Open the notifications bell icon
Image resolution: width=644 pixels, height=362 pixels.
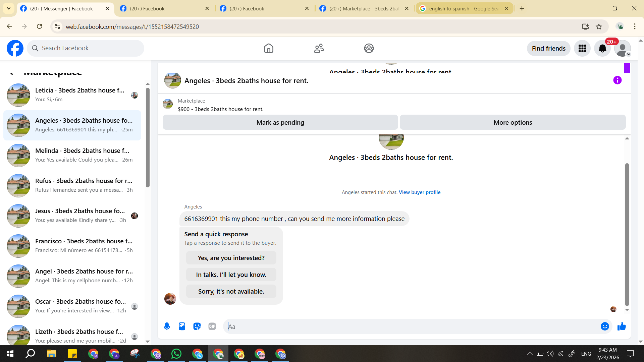click(x=602, y=49)
